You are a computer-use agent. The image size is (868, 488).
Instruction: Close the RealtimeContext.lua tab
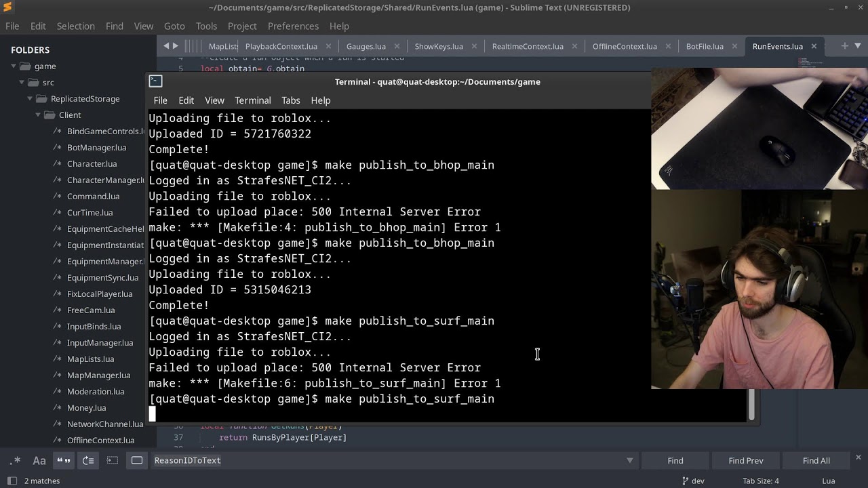[x=575, y=46]
